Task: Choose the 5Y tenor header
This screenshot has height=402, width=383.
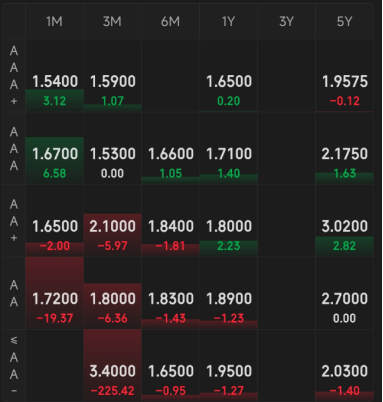Action: (x=344, y=22)
